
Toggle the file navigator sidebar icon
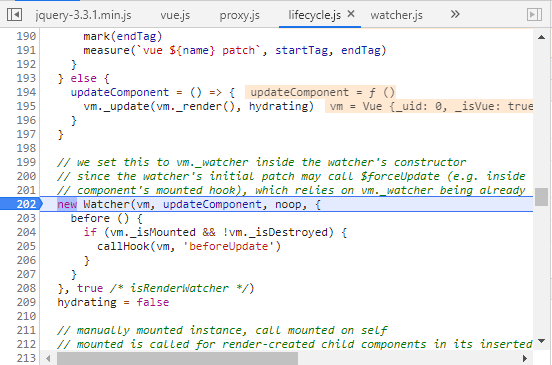[14, 15]
